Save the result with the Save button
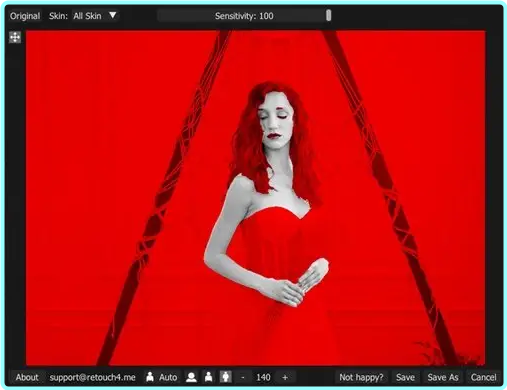The width and height of the screenshot is (507, 390). tap(405, 377)
